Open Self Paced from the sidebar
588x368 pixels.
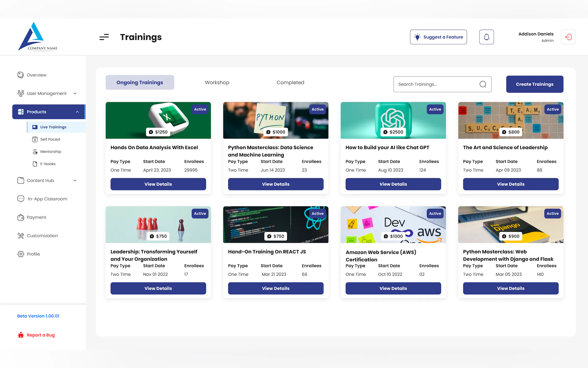(x=50, y=139)
